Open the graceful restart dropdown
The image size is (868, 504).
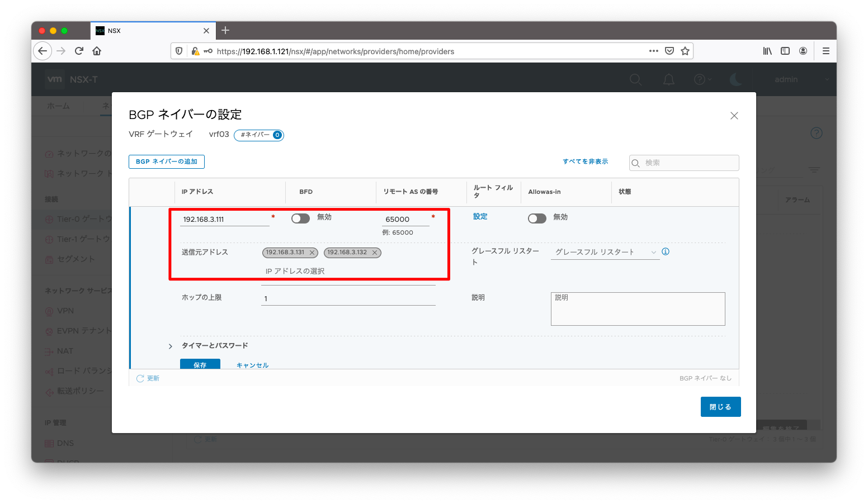pos(605,252)
